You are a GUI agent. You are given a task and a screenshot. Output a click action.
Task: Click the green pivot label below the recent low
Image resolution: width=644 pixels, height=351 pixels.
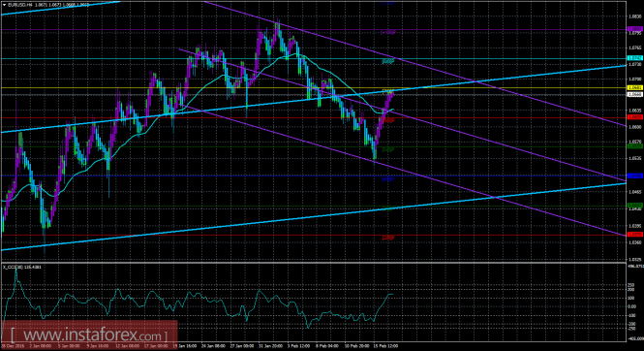pos(388,149)
